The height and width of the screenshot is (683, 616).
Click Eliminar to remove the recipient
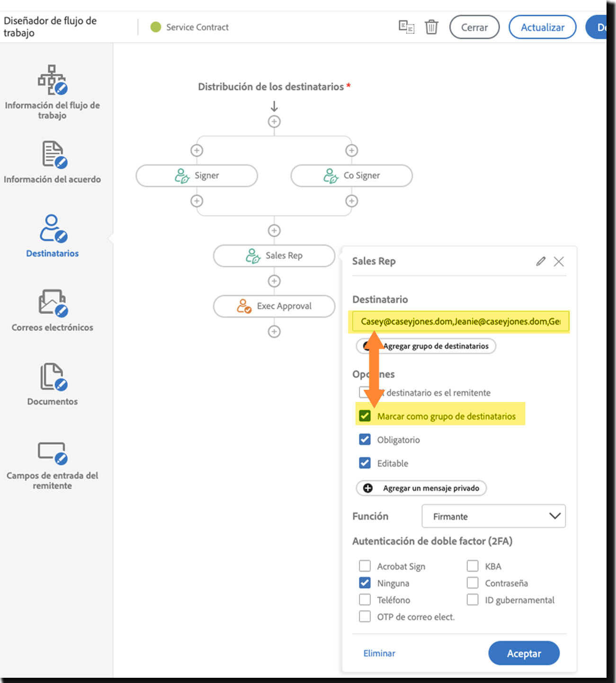(379, 653)
